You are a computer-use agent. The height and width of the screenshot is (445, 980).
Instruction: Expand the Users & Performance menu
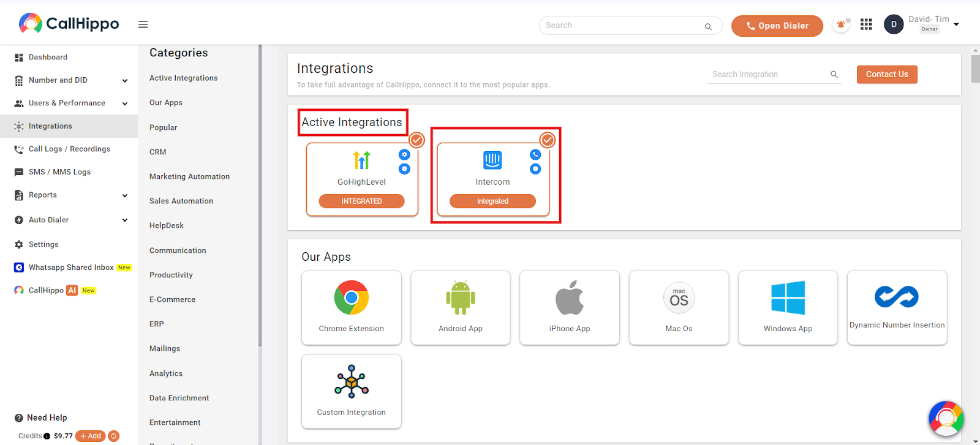(x=125, y=103)
